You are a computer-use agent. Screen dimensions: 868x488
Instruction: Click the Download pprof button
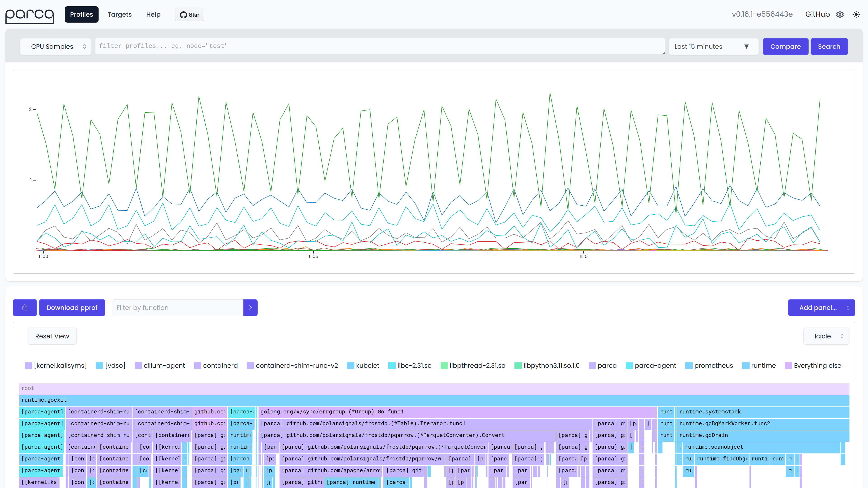(x=72, y=307)
